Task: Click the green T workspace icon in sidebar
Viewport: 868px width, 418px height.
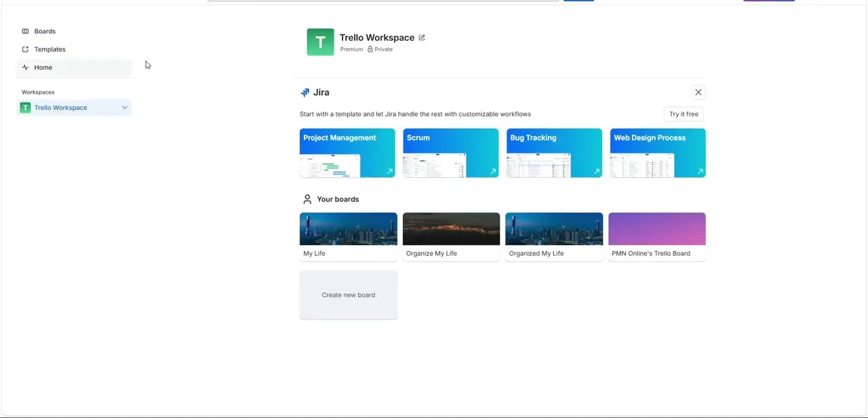Action: tap(25, 107)
